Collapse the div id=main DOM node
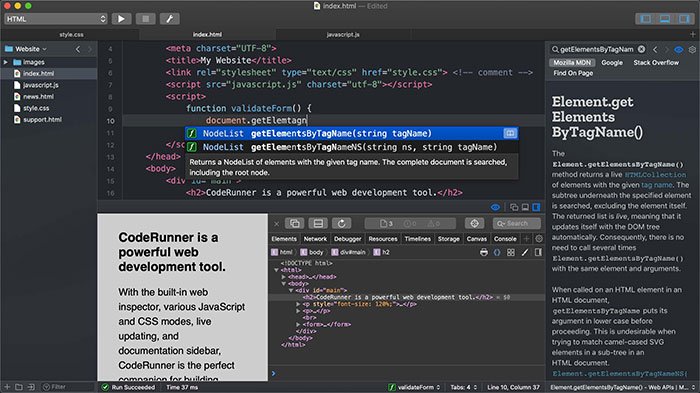 [x=291, y=290]
